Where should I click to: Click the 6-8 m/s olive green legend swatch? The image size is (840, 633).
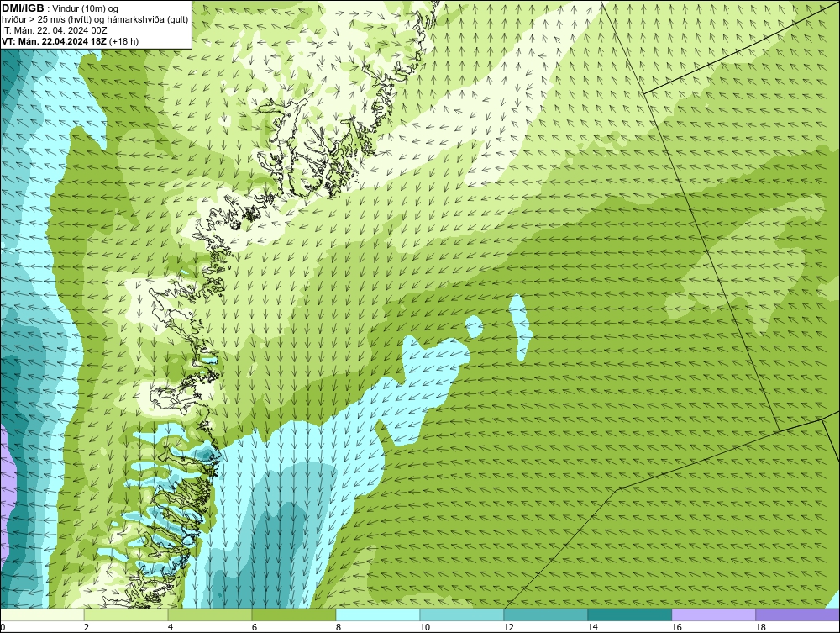point(293,615)
